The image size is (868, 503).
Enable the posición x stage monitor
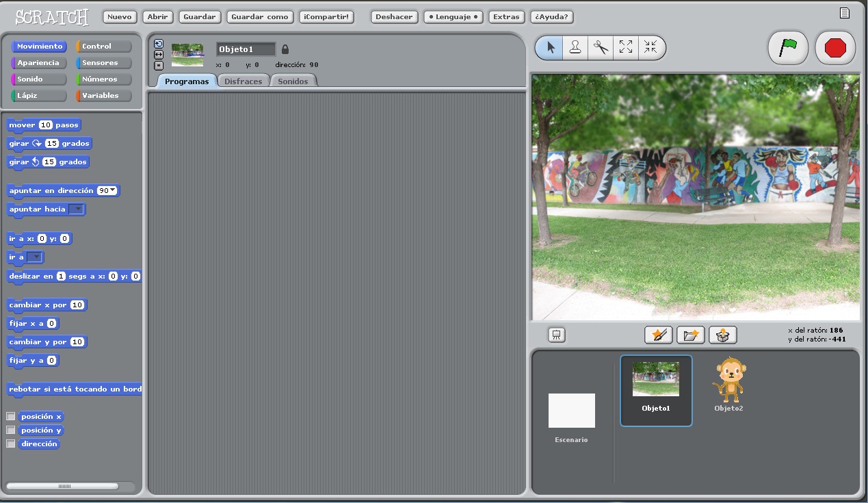click(10, 416)
